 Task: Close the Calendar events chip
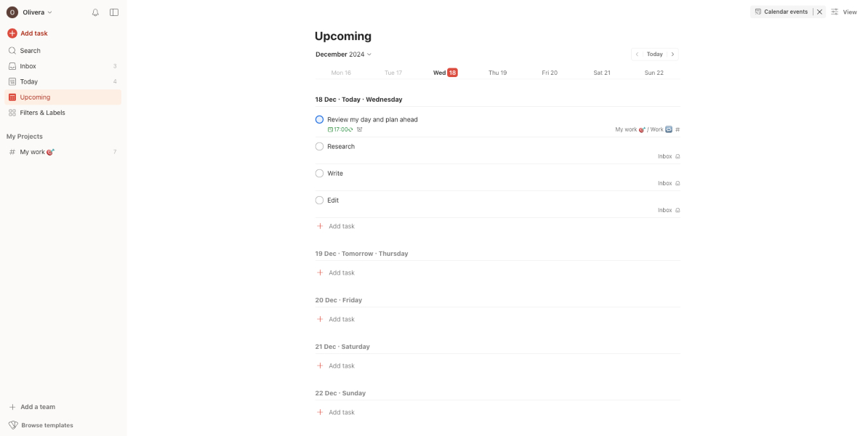(x=819, y=12)
